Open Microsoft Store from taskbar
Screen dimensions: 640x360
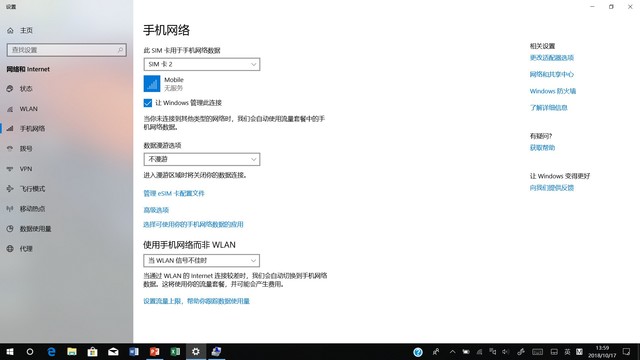93,352
